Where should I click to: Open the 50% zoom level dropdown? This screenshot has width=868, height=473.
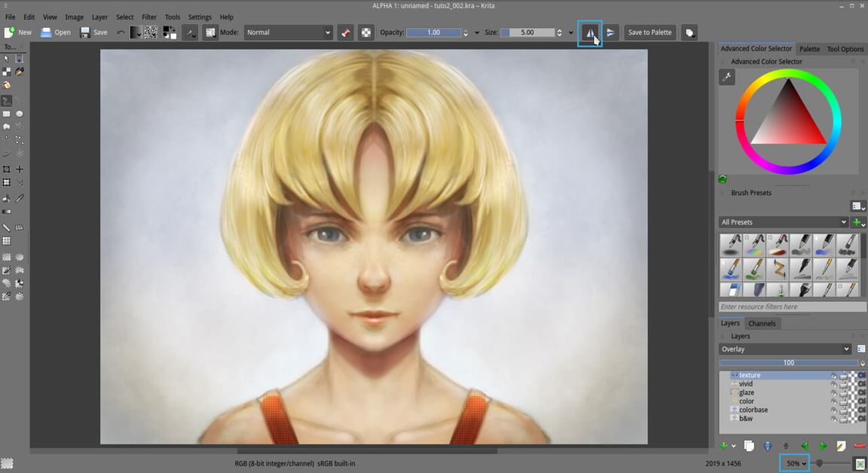(793, 463)
